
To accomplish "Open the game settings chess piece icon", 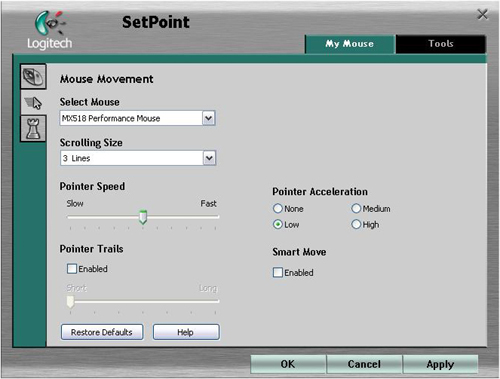I will (33, 129).
